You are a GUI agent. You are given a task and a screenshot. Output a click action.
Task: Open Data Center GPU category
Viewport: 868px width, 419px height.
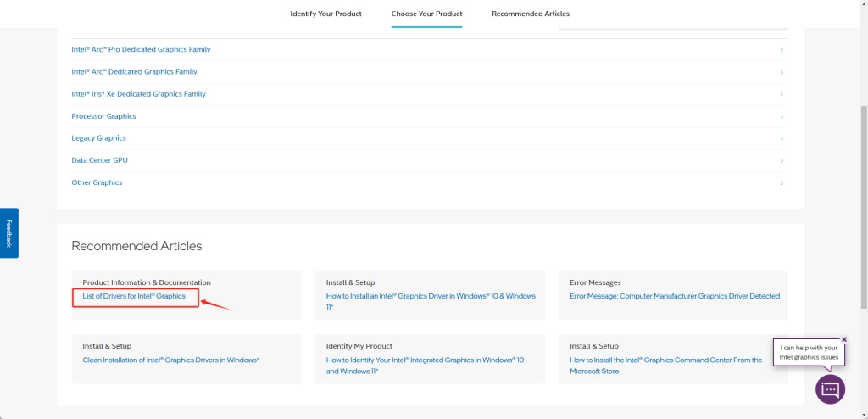100,160
